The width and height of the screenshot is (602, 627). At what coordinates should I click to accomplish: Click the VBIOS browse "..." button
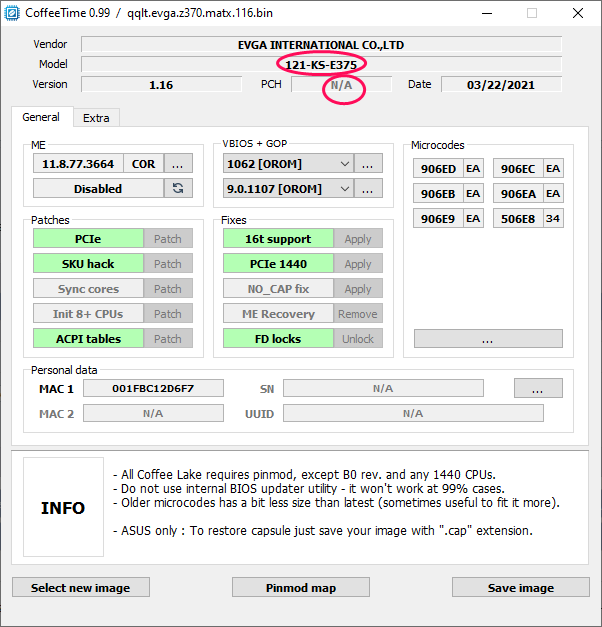368,164
